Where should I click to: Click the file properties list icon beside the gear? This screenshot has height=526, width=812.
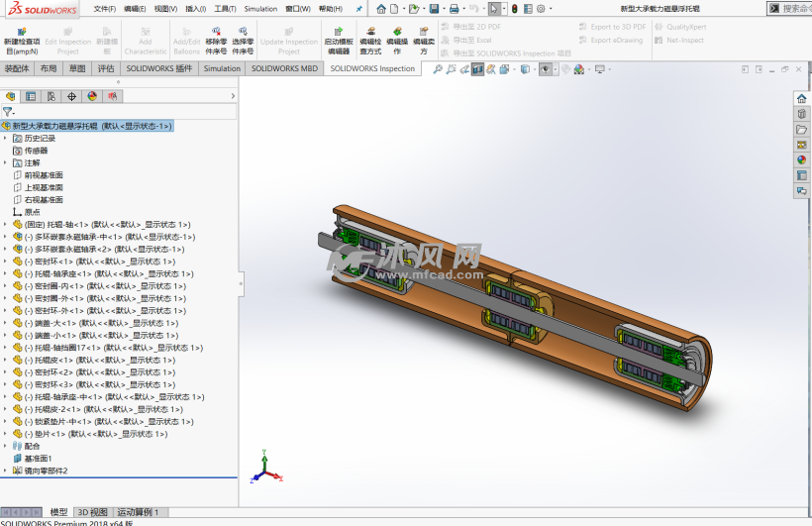[528, 9]
